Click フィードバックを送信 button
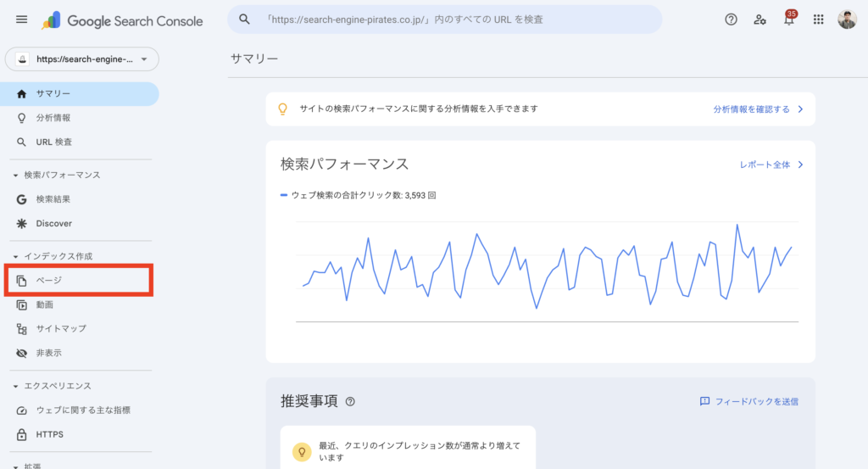The width and height of the screenshot is (868, 469). point(748,401)
